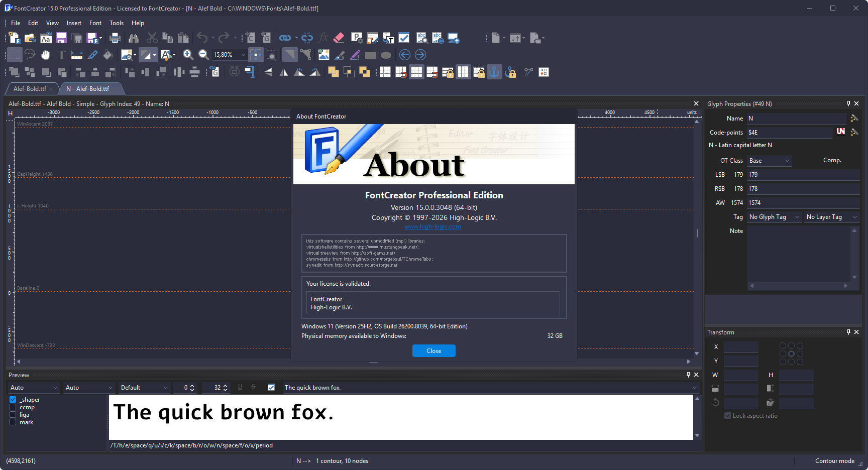Close the About FontCreator dialog

coord(434,351)
